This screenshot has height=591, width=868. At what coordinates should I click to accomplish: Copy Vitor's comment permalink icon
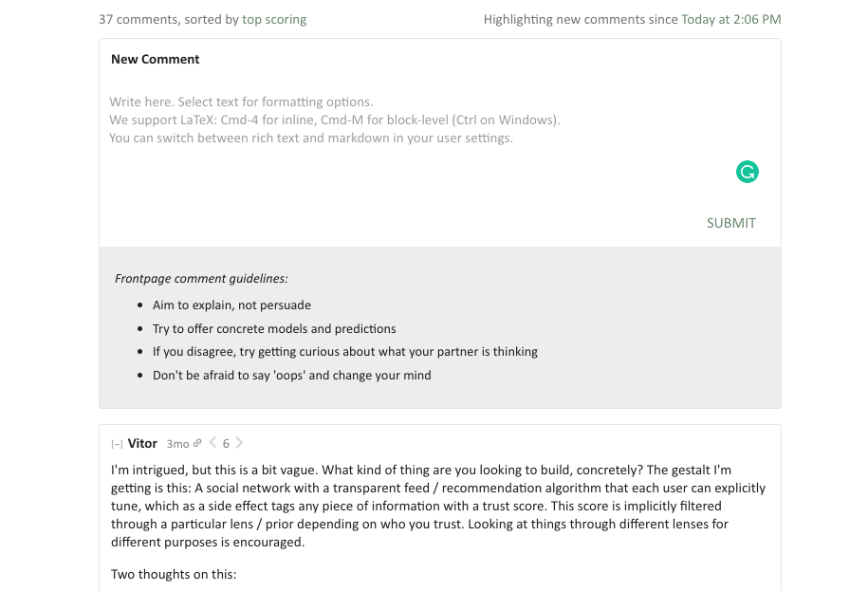click(x=197, y=443)
